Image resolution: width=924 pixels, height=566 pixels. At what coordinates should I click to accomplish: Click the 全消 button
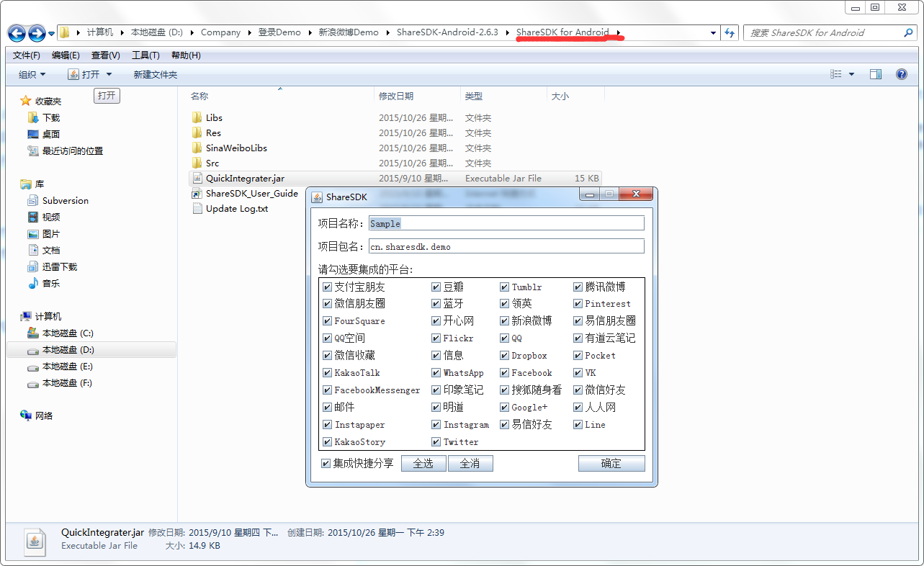point(470,463)
